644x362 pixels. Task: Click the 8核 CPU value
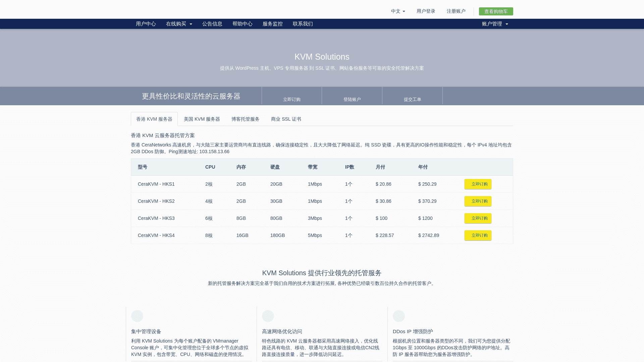[209, 235]
